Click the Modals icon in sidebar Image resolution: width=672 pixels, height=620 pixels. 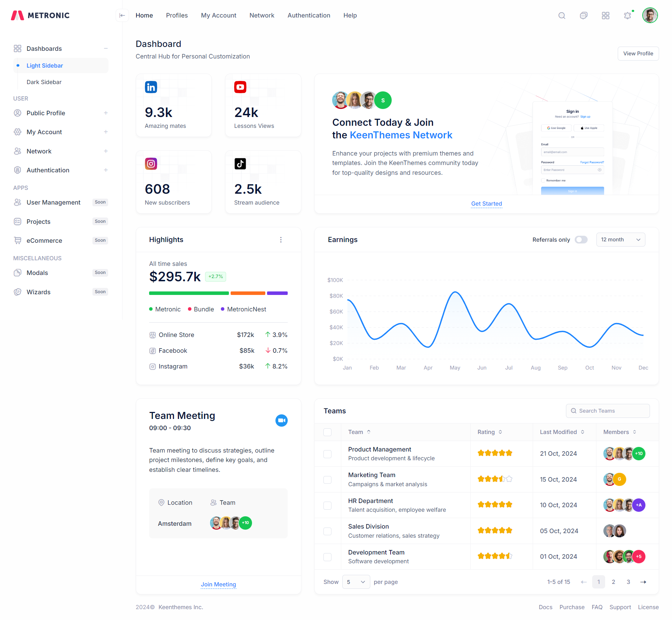click(x=17, y=273)
